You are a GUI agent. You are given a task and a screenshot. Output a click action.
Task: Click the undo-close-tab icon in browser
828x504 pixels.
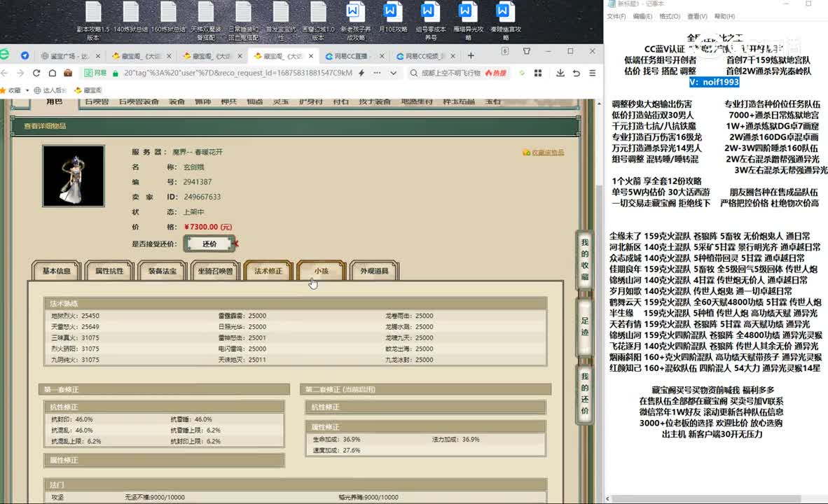577,73
